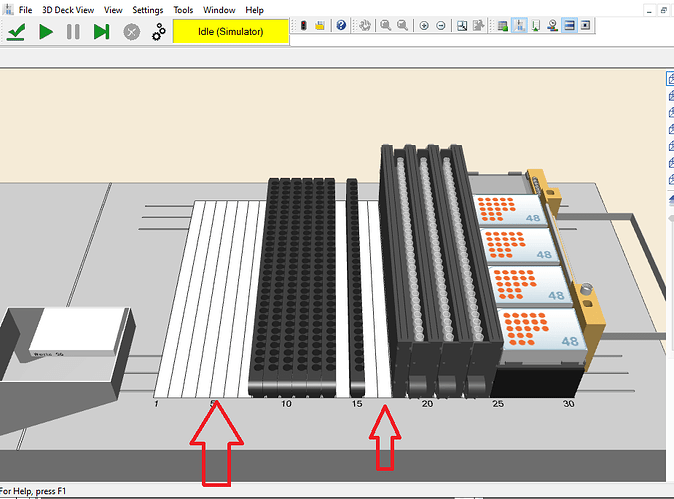The width and height of the screenshot is (674, 499).
Task: Open the View menu
Action: tap(113, 10)
